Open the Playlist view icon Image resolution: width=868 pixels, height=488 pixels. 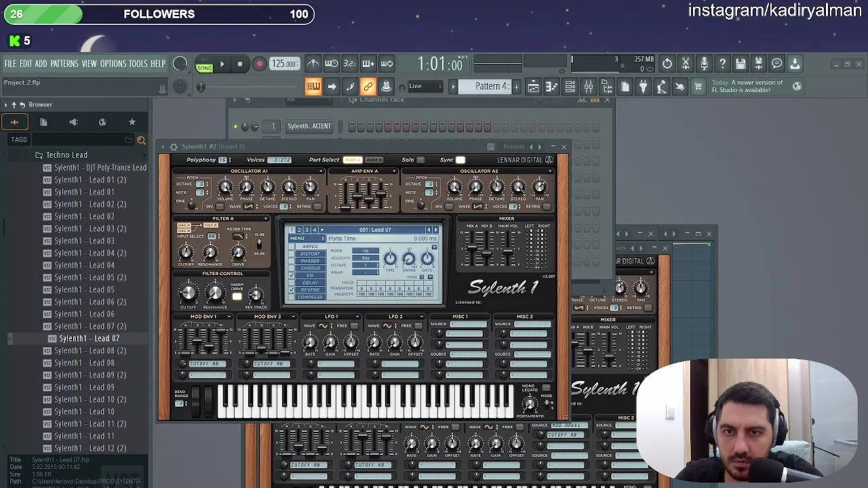(534, 86)
